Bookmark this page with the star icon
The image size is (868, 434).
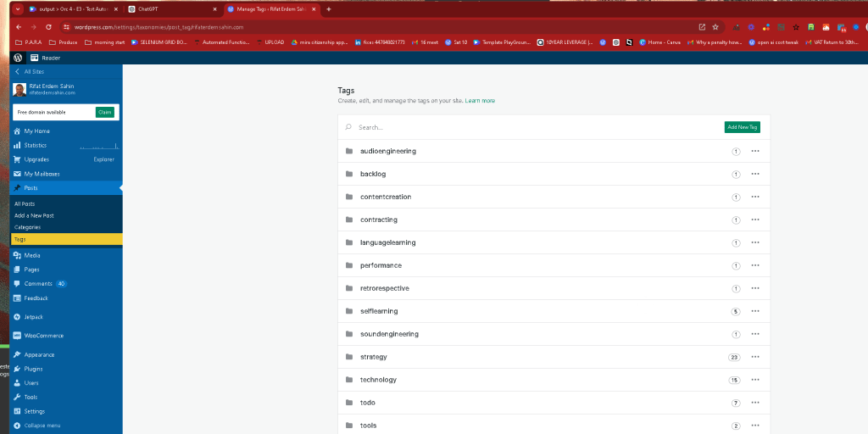click(715, 26)
